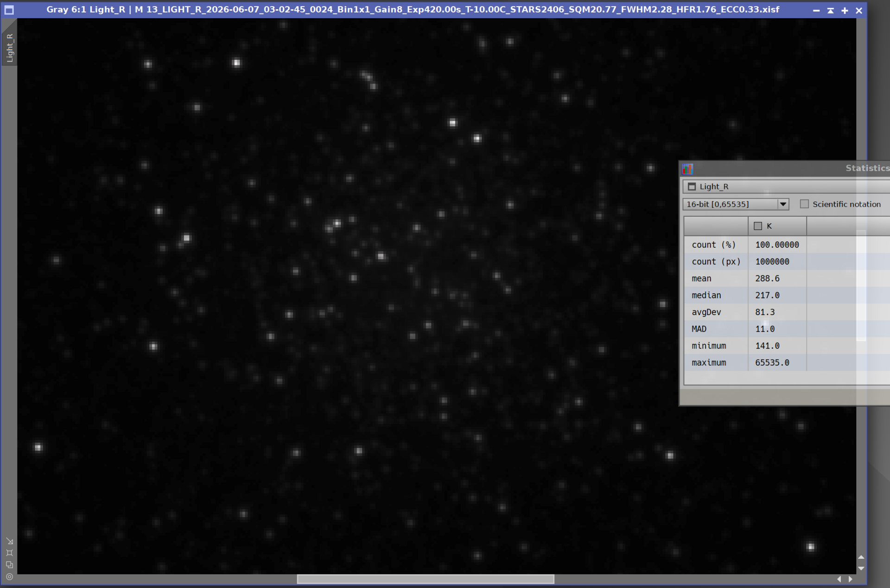Click the minimum value 141.0
890x588 pixels.
(x=767, y=346)
